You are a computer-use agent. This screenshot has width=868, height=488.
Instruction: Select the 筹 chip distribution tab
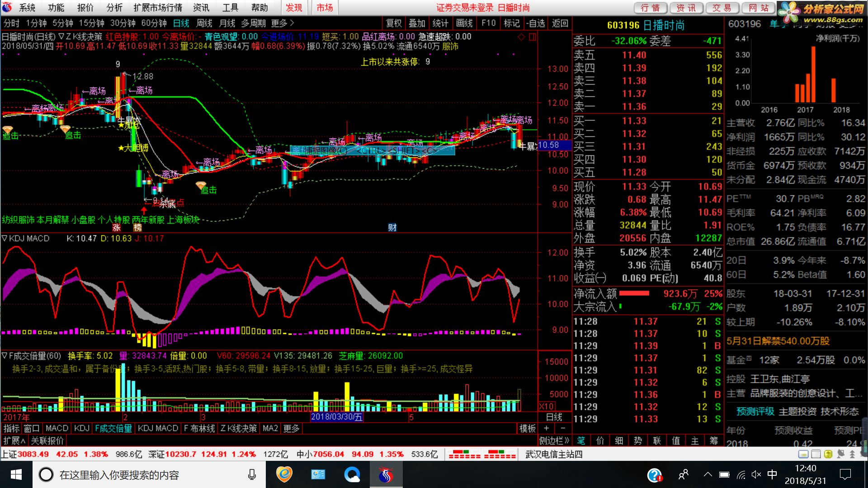pos(714,441)
